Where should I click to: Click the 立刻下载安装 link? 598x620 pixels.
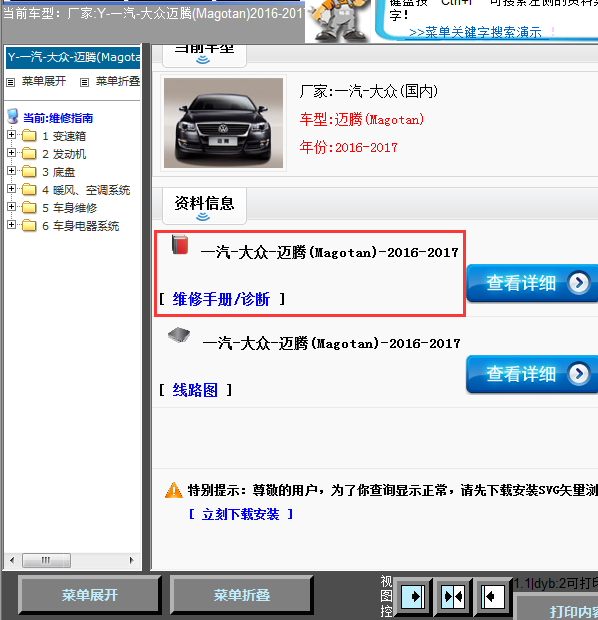240,514
